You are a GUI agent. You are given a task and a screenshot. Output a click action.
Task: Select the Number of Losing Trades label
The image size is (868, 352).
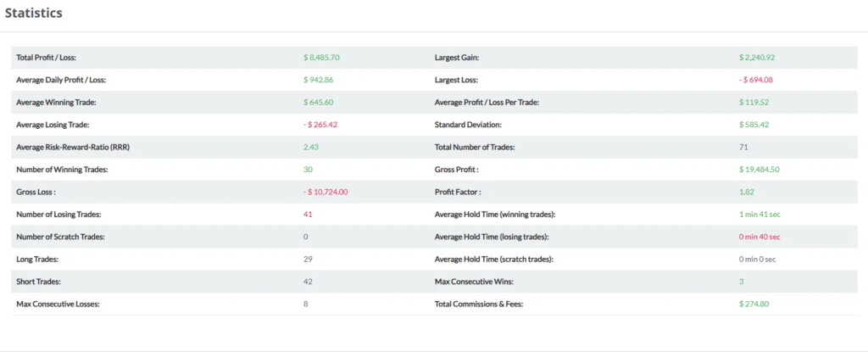[58, 214]
